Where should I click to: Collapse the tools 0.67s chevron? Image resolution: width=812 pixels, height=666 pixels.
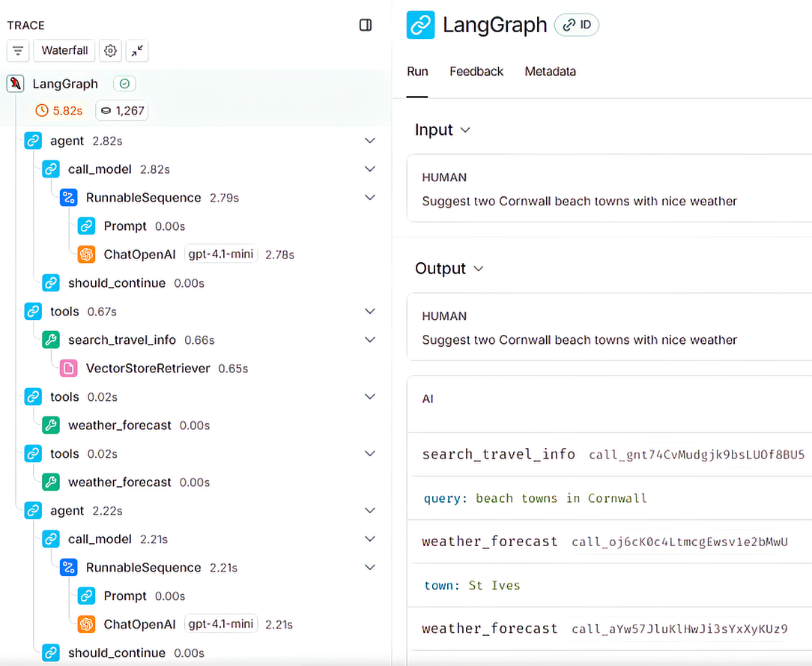[x=370, y=311]
